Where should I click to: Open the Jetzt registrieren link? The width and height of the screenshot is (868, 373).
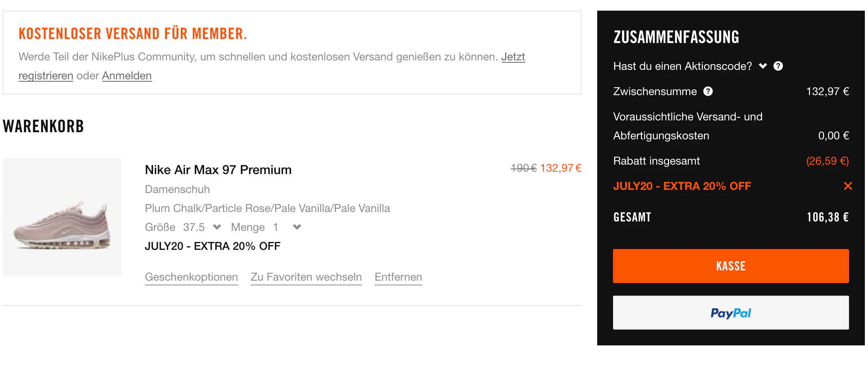[513, 57]
